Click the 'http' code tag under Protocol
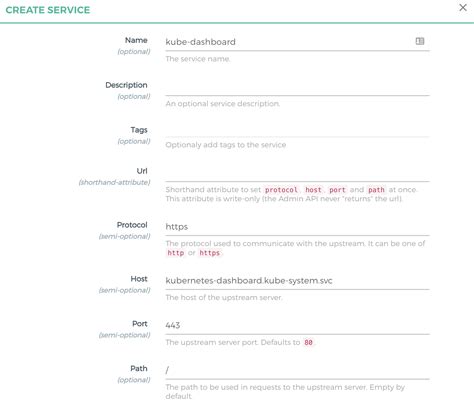The image size is (474, 402). pos(176,253)
